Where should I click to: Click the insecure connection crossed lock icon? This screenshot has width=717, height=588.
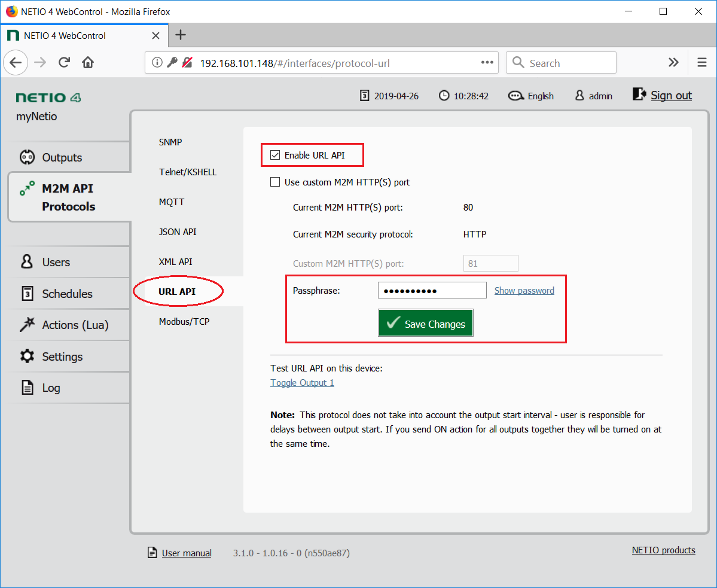pyautogui.click(x=187, y=63)
